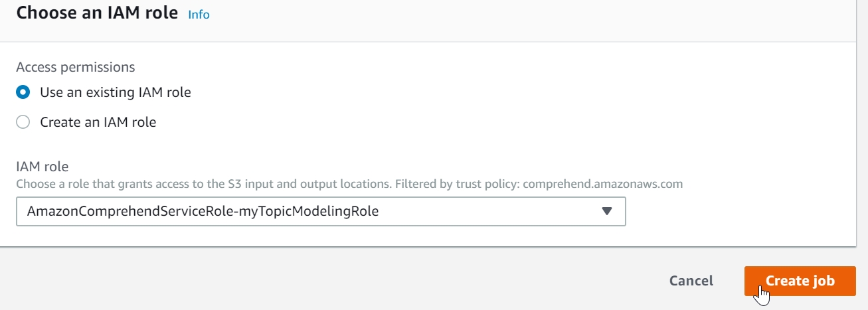Click the AmazonComprehendServiceRole-myTopicModelingRole selected value
Image resolution: width=868 pixels, height=310 pixels.
pyautogui.click(x=203, y=212)
